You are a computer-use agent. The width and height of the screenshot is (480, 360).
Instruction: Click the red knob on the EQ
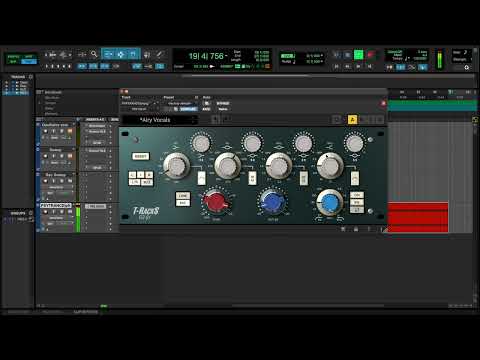(x=215, y=202)
